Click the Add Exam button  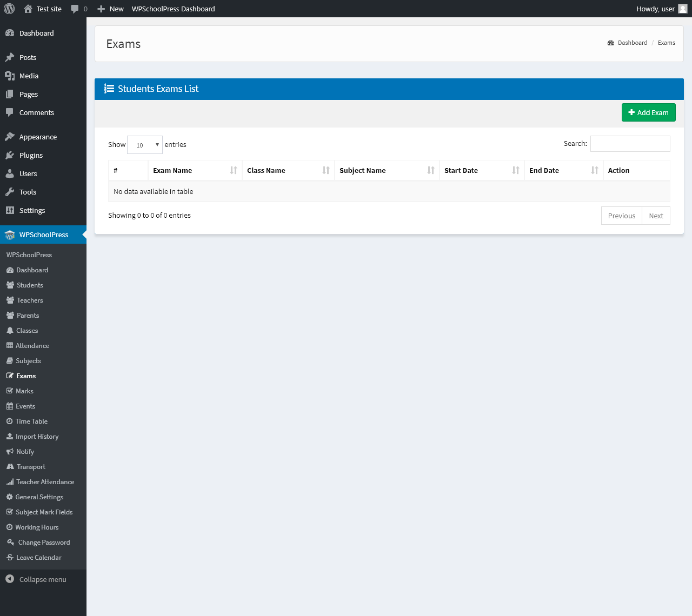click(649, 112)
